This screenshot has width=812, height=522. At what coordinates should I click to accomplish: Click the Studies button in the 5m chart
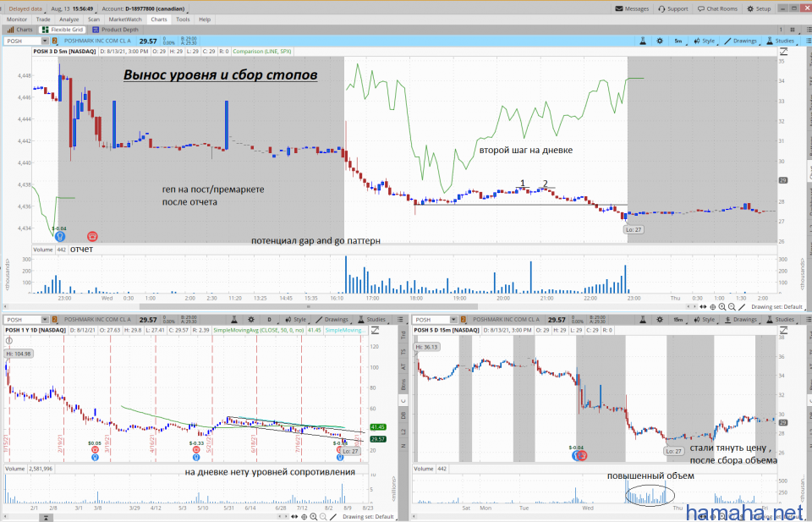[781, 41]
